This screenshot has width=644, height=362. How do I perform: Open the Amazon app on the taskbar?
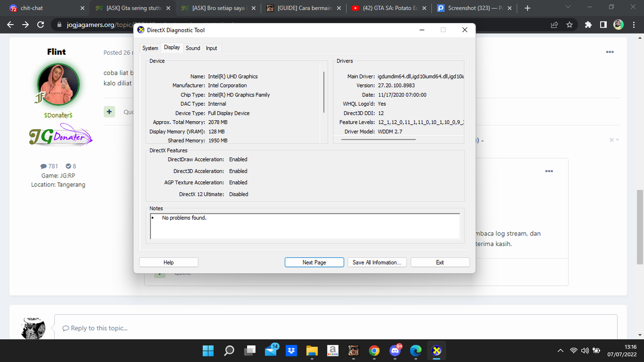point(333,350)
